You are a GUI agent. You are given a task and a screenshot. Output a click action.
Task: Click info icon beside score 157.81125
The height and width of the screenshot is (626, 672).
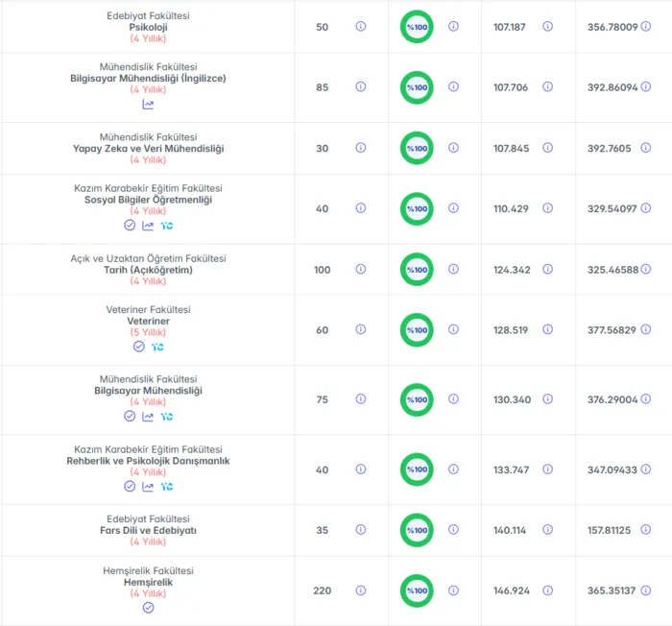click(646, 530)
